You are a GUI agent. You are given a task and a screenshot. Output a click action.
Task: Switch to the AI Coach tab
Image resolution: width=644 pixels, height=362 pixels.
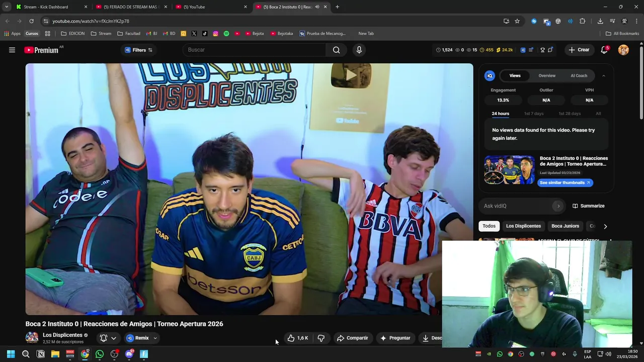[x=579, y=75]
